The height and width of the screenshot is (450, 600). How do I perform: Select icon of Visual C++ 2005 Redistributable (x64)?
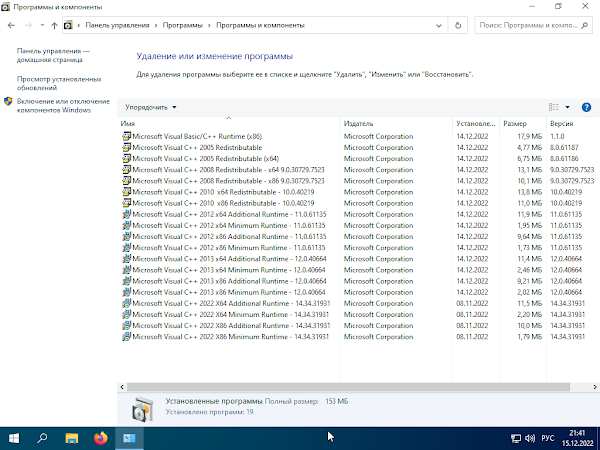click(126, 158)
